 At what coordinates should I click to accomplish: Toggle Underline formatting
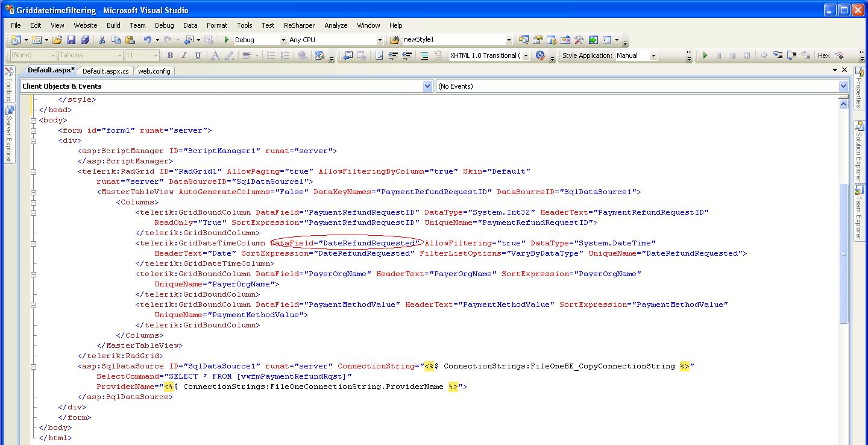pyautogui.click(x=198, y=55)
